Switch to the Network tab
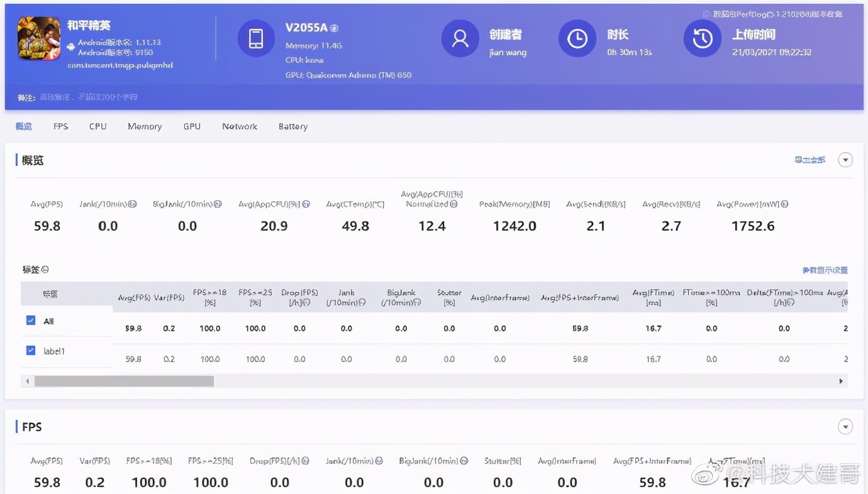The width and height of the screenshot is (868, 494). coord(240,126)
